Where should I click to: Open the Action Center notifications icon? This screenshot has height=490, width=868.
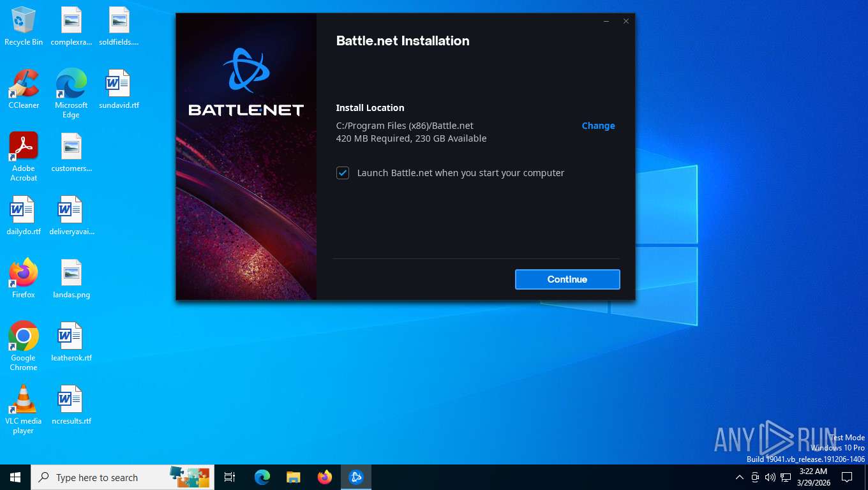pyautogui.click(x=847, y=477)
